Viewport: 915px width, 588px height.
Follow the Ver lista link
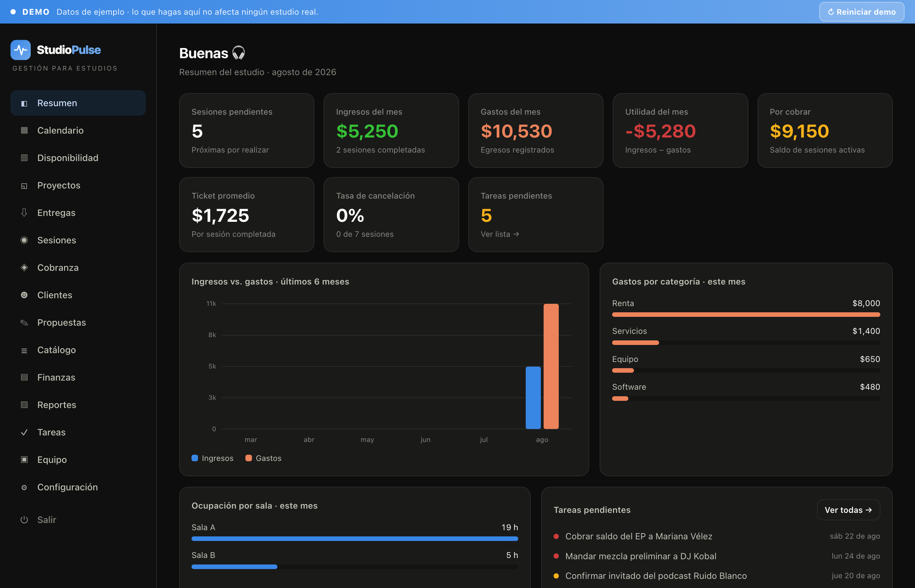pyautogui.click(x=500, y=234)
